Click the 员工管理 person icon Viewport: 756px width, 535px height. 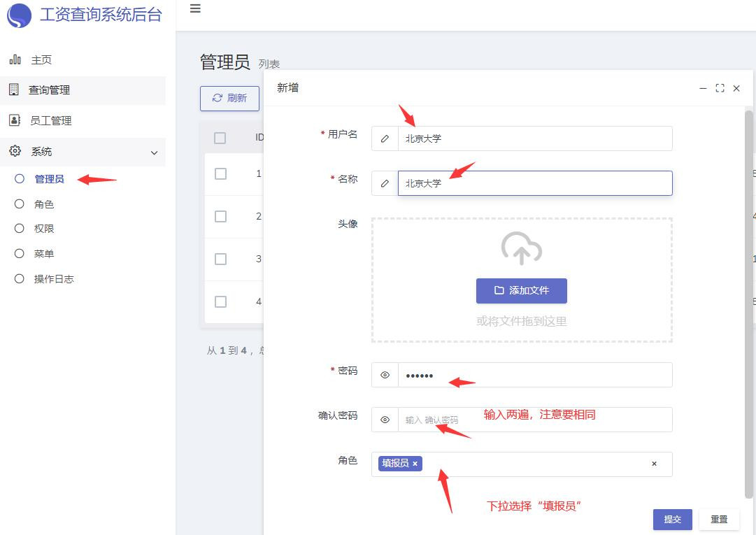(15, 120)
